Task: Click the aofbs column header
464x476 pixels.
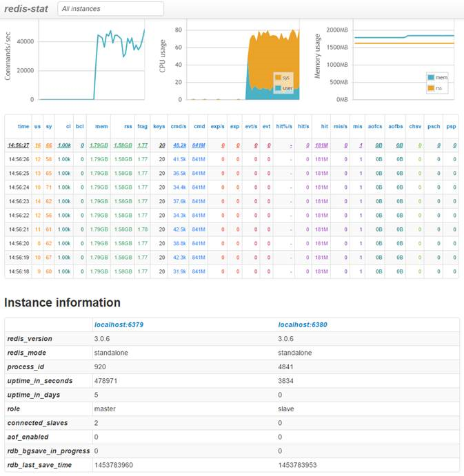Action: (x=396, y=126)
